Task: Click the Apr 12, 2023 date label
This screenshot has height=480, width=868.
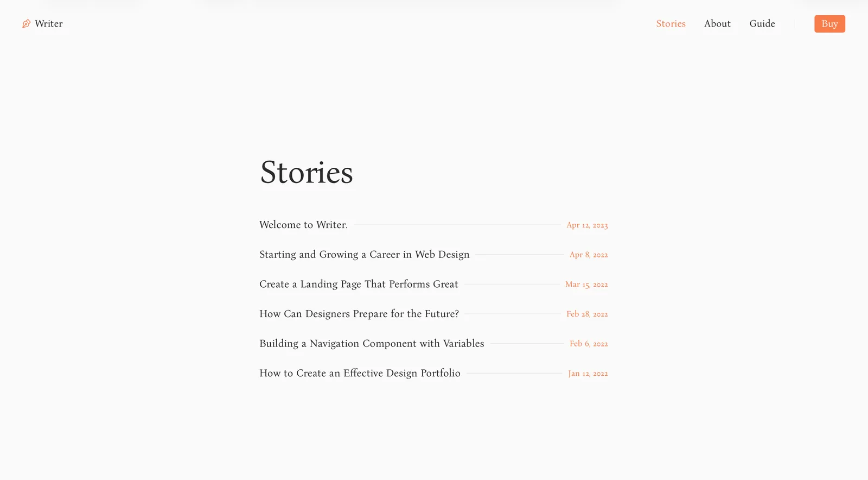Action: [588, 224]
